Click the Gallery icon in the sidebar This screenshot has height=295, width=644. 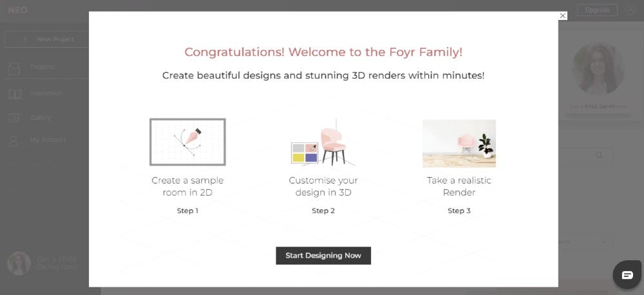coord(15,118)
